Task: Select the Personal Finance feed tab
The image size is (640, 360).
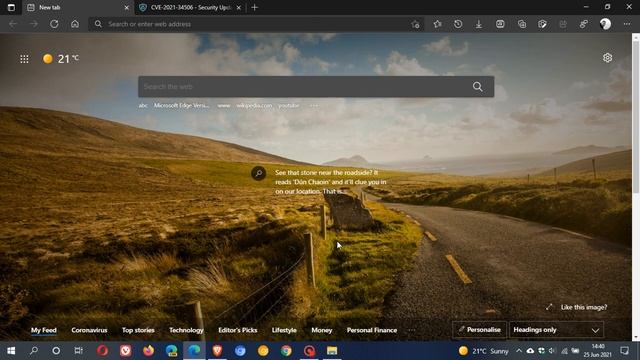Action: pyautogui.click(x=372, y=330)
